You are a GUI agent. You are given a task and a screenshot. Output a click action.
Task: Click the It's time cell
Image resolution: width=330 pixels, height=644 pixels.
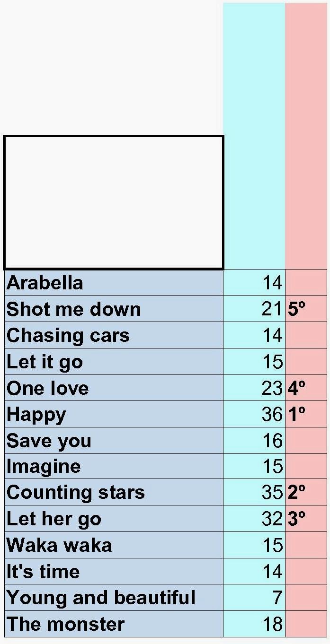(114, 571)
